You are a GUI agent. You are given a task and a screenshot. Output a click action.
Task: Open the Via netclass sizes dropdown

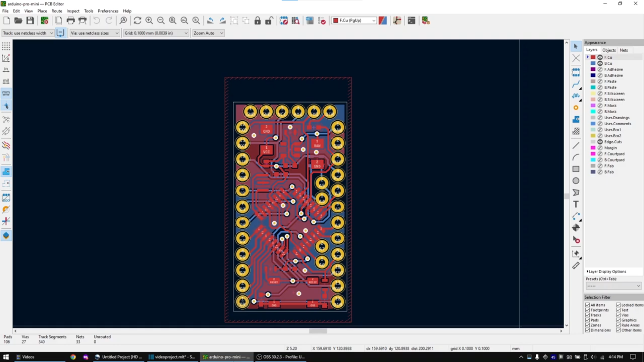click(95, 33)
